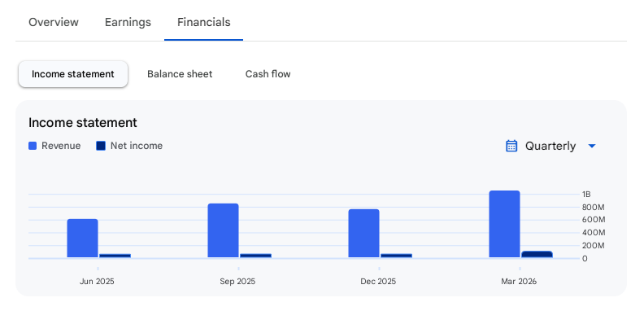Select the Mar 2026 net income bar
The image size is (644, 311).
(x=537, y=255)
